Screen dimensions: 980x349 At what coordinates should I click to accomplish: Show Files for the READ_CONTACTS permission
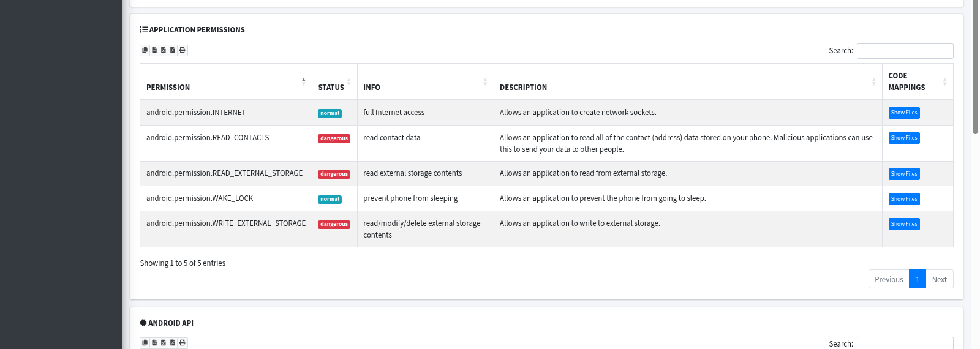(x=904, y=138)
